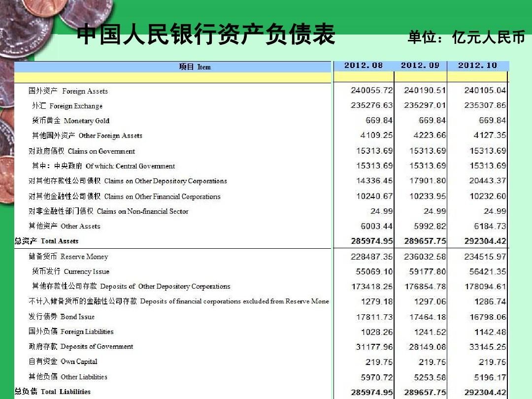Select Deposits of Government value 33145.25

point(488,347)
